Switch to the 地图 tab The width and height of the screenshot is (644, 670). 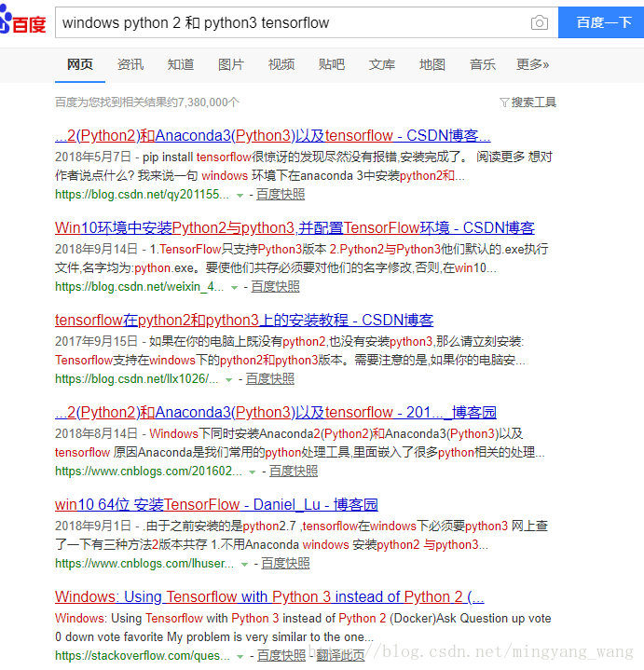tap(432, 64)
